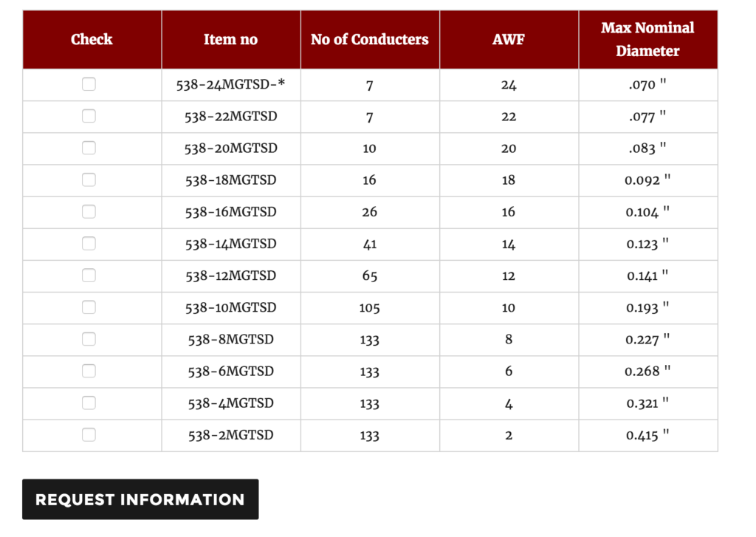Click the No of Conducters header
This screenshot has width=756, height=537.
[370, 39]
